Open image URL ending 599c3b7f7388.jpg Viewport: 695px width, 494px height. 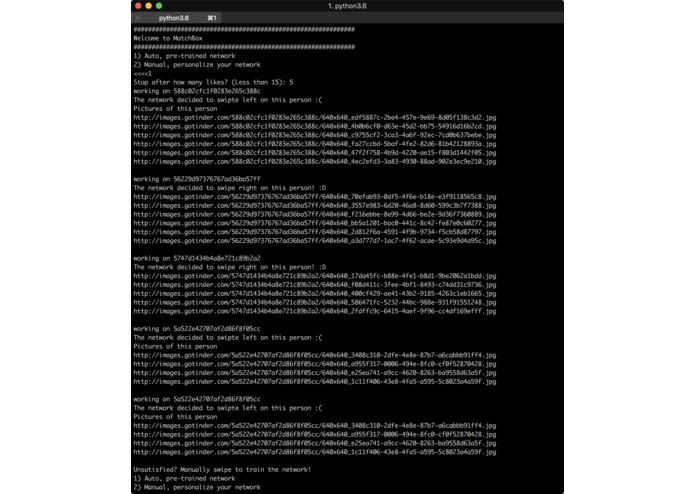[x=315, y=206]
